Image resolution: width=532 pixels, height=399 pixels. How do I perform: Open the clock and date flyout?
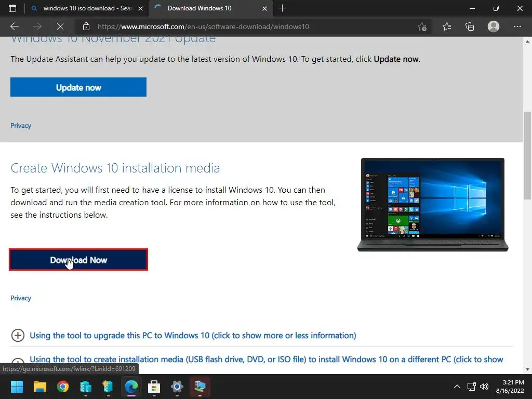point(510,387)
